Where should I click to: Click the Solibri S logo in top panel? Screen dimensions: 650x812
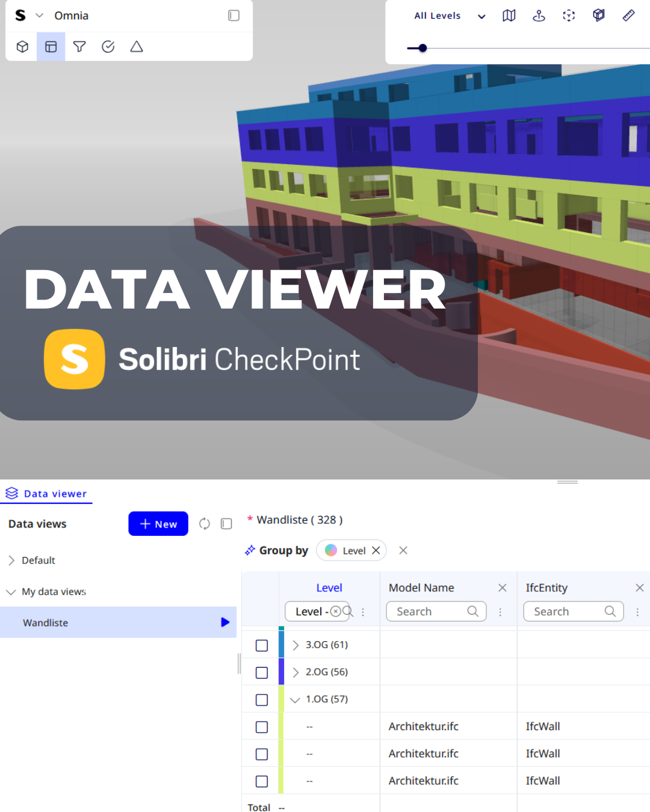(20, 16)
